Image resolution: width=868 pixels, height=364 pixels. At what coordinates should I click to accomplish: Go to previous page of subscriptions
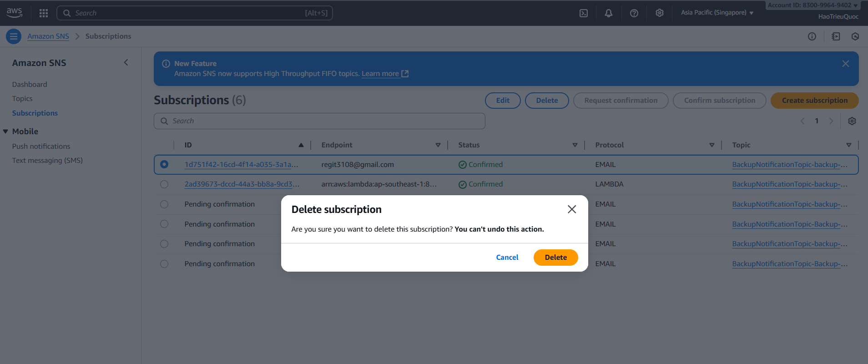pos(802,121)
